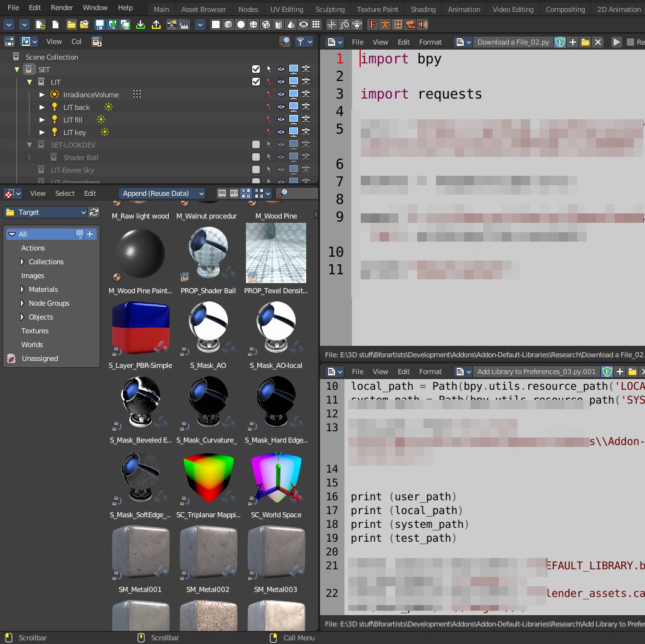Open the Append (Reuse Data) import method dropdown
645x644 pixels.
coord(162,193)
